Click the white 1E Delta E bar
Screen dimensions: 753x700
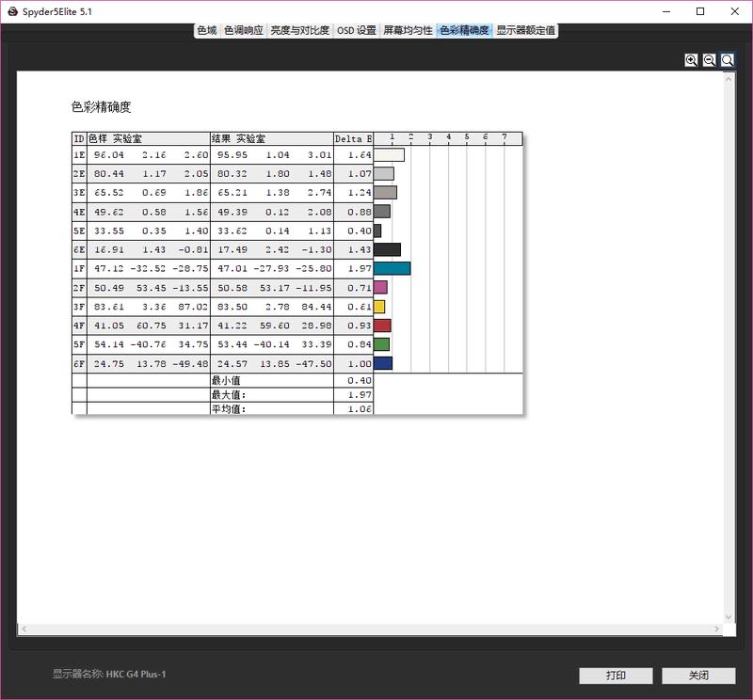click(x=389, y=155)
